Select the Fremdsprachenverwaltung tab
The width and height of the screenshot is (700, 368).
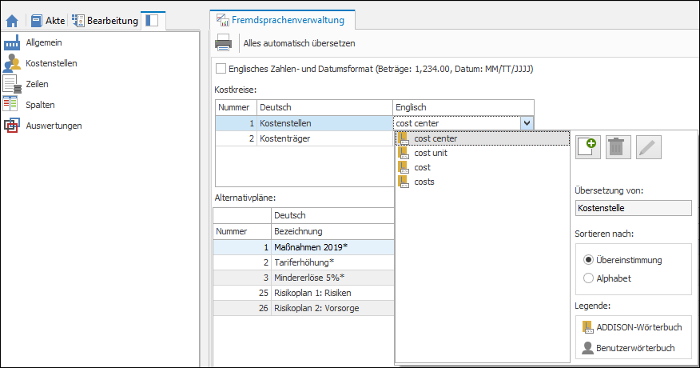[282, 20]
